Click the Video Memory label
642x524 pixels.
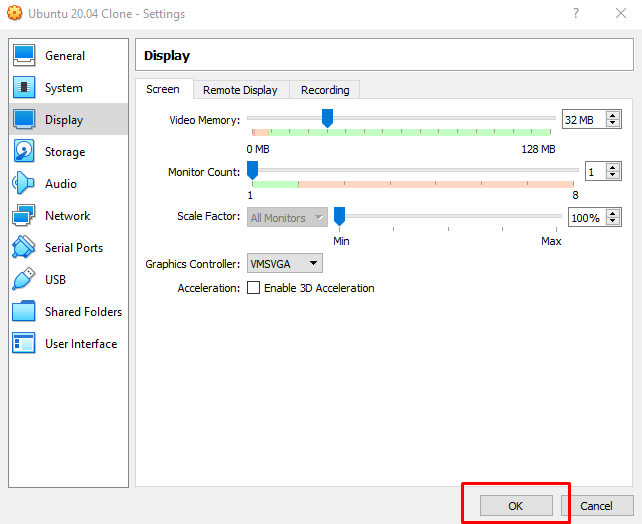205,120
